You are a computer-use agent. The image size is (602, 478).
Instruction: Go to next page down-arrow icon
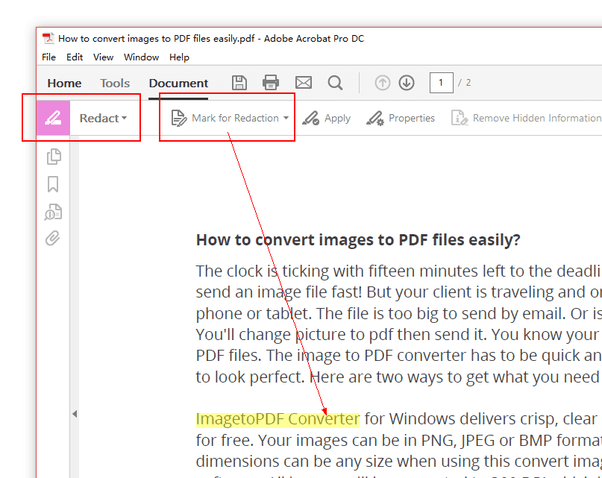[407, 83]
